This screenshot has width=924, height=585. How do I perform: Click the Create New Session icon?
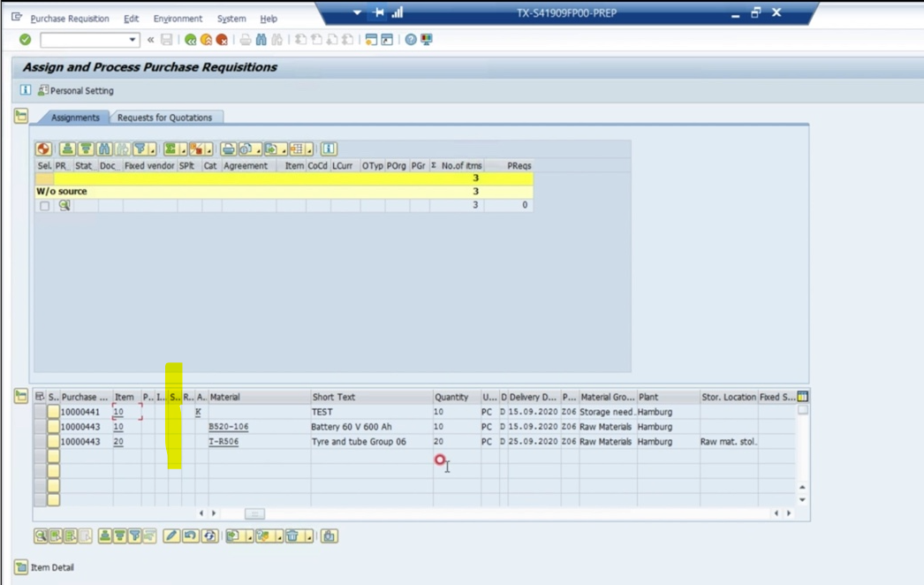371,40
